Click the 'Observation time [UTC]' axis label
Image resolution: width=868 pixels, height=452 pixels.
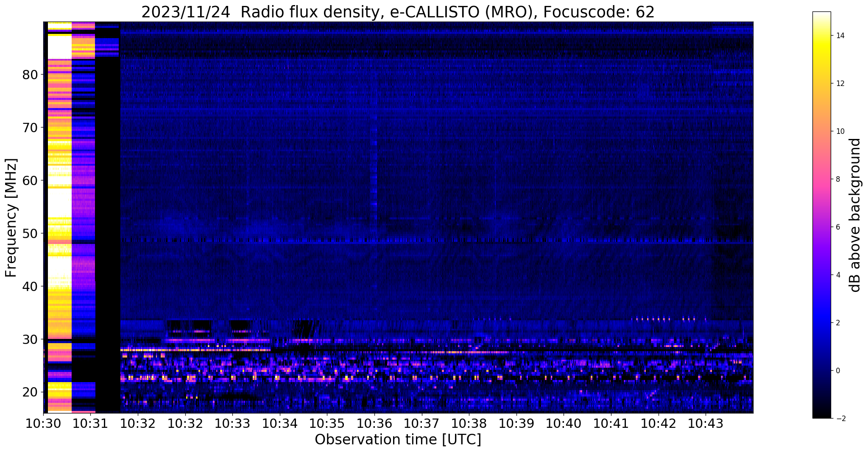(398, 440)
